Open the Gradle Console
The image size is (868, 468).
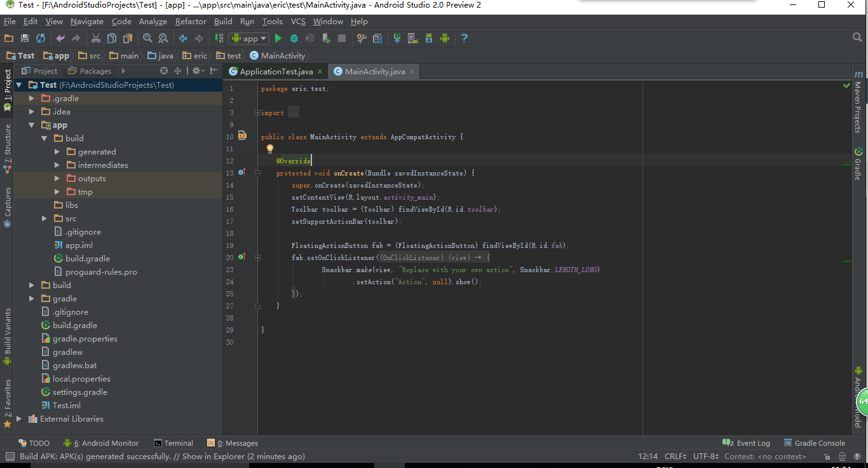815,443
